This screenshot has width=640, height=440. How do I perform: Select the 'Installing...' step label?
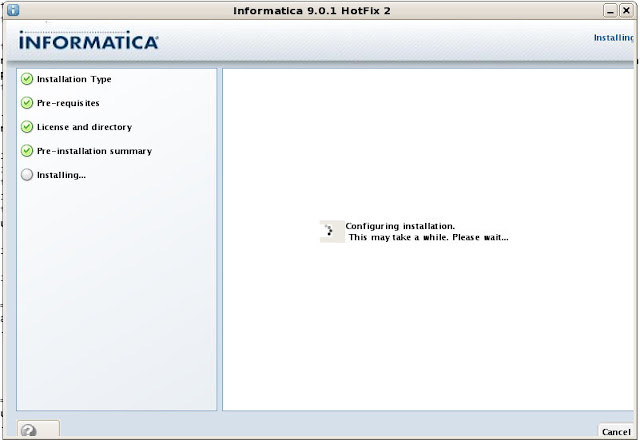pos(61,175)
